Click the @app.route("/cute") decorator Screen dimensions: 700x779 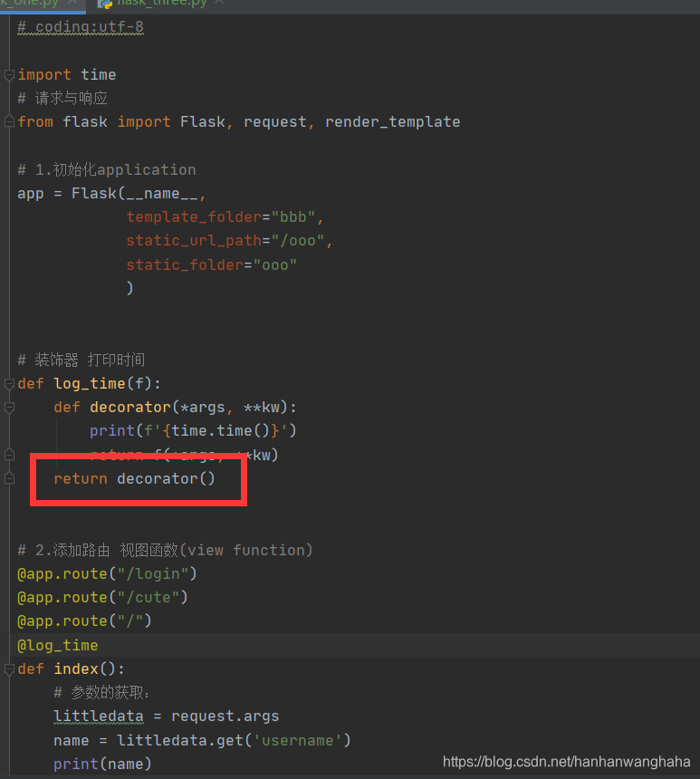tap(103, 598)
